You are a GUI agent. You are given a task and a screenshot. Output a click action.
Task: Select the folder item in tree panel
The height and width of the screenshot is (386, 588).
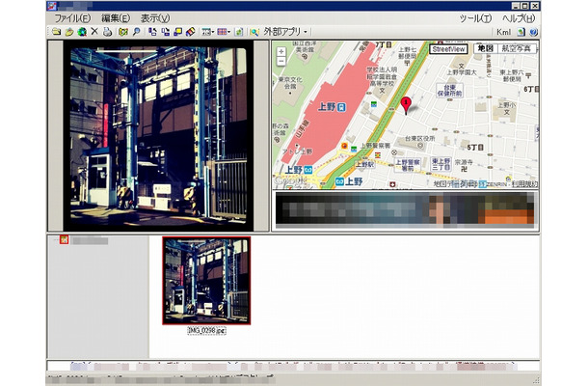tap(84, 240)
